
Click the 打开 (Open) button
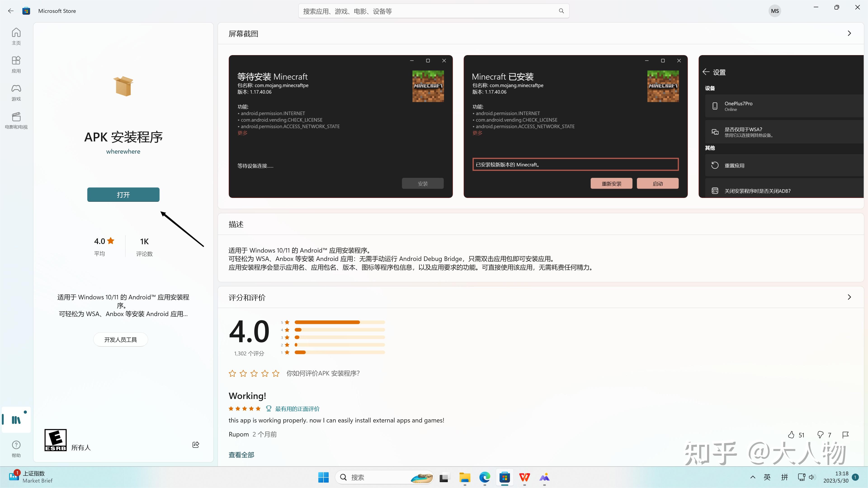[123, 195]
